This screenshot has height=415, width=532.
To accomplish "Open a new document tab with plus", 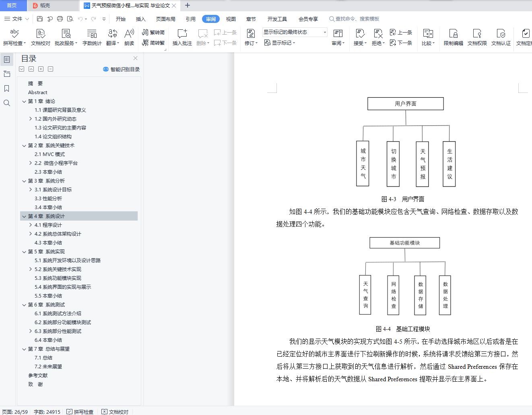I will [188, 5].
